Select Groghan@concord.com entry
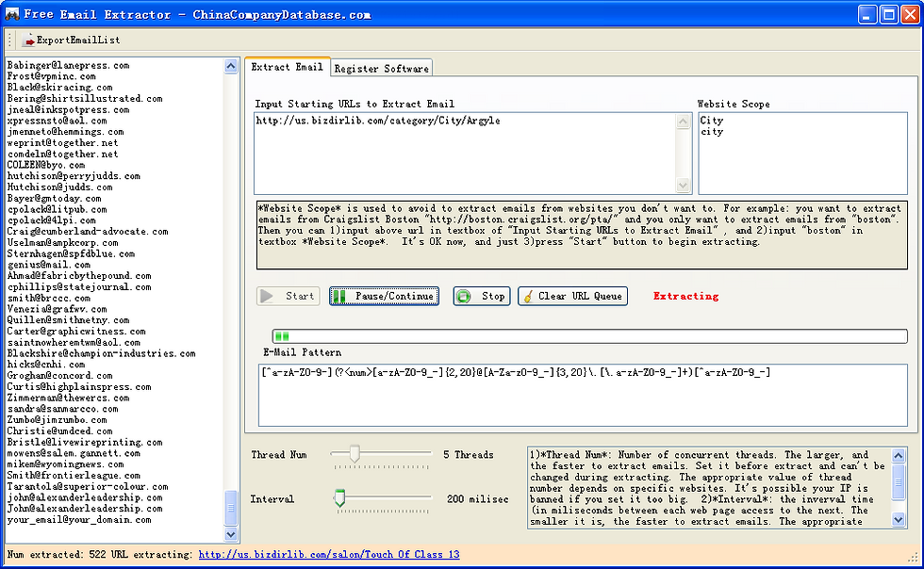Screen dimensions: 924x569 pos(59,376)
